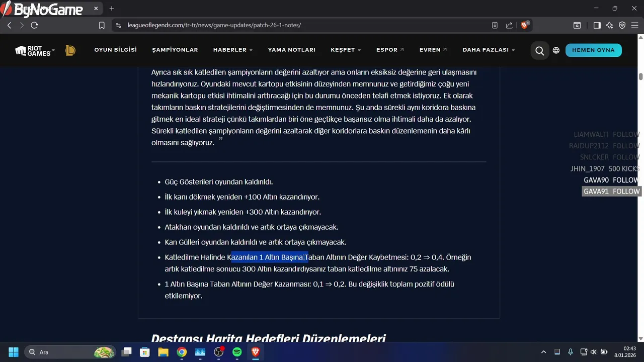
Task: Open the browser hamburger menu
Action: pos(635,25)
